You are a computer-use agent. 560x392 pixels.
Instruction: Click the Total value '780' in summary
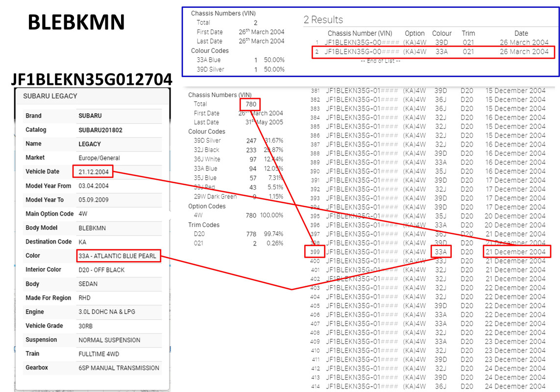pyautogui.click(x=251, y=104)
